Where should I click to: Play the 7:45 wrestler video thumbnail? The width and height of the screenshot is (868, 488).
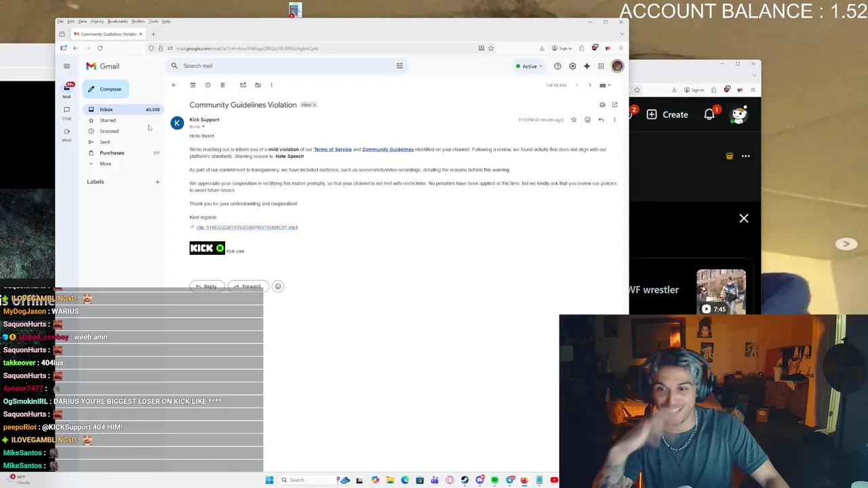721,291
